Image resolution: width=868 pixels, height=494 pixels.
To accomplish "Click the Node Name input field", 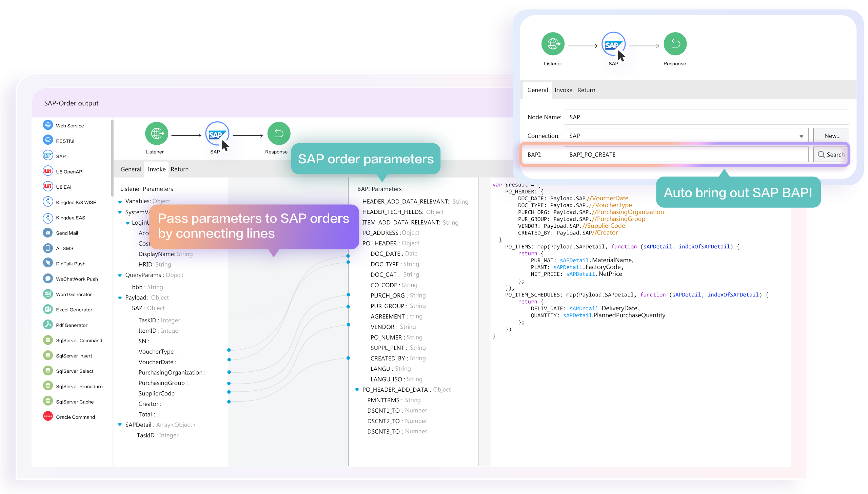I will (x=706, y=117).
